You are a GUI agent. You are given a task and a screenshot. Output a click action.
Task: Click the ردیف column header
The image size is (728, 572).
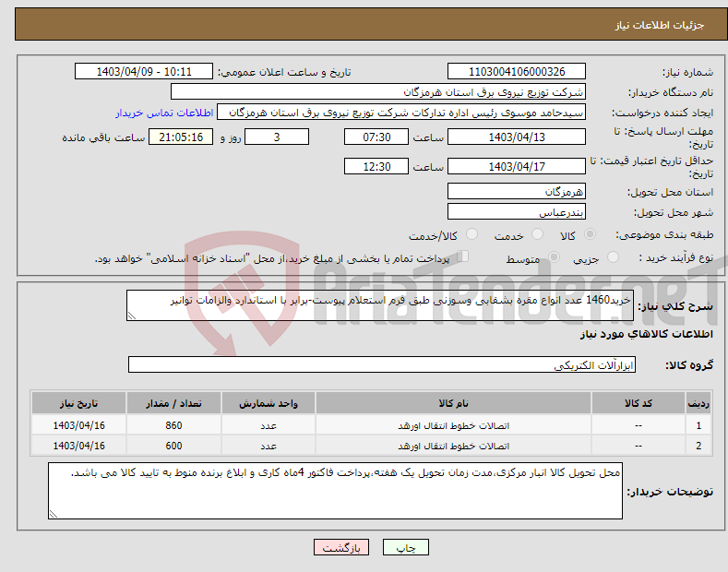[x=698, y=403]
